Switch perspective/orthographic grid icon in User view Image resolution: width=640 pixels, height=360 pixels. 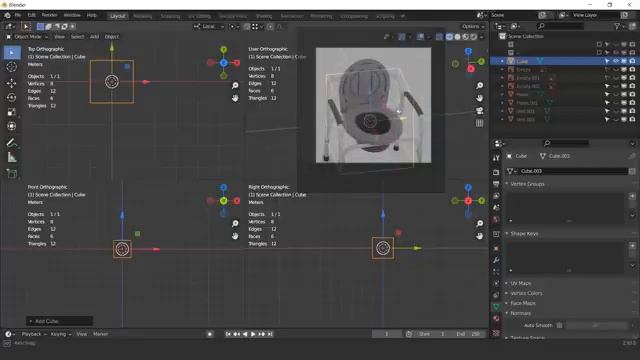480,123
